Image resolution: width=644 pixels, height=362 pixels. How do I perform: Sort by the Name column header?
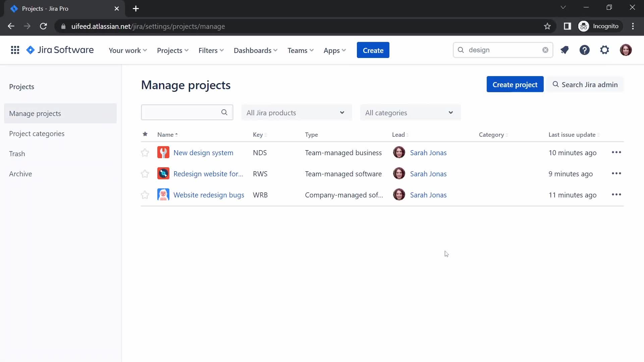(x=167, y=134)
